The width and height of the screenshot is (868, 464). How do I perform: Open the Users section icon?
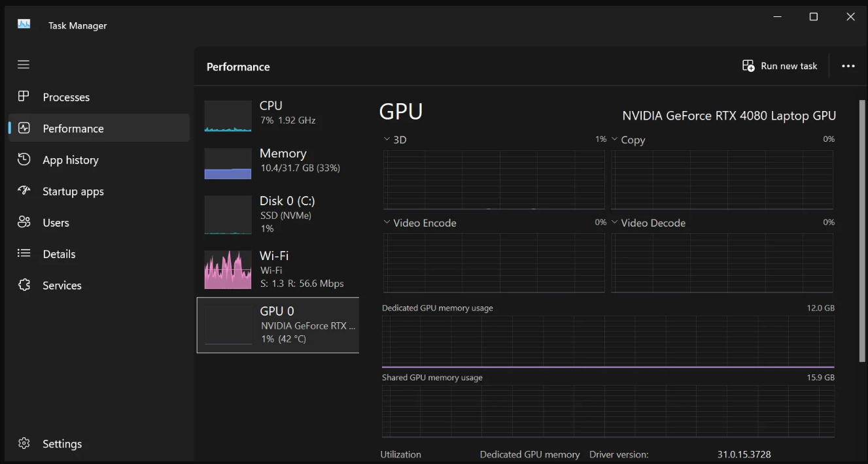[24, 222]
